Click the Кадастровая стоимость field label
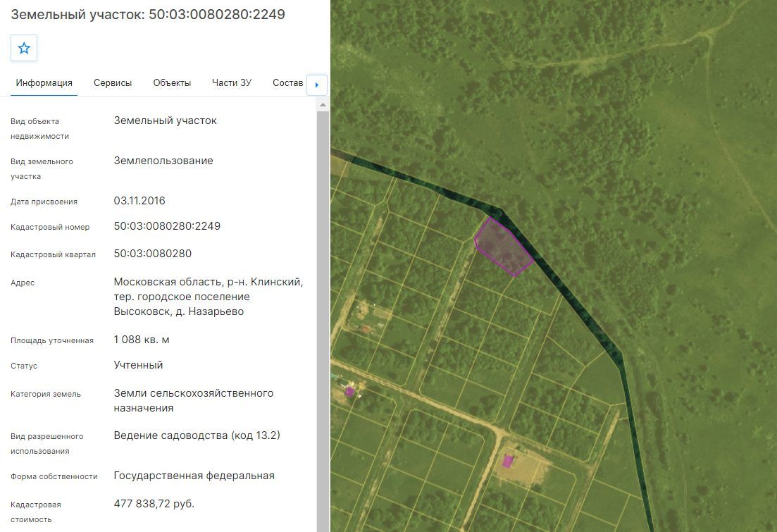Image resolution: width=777 pixels, height=532 pixels. pos(36,512)
